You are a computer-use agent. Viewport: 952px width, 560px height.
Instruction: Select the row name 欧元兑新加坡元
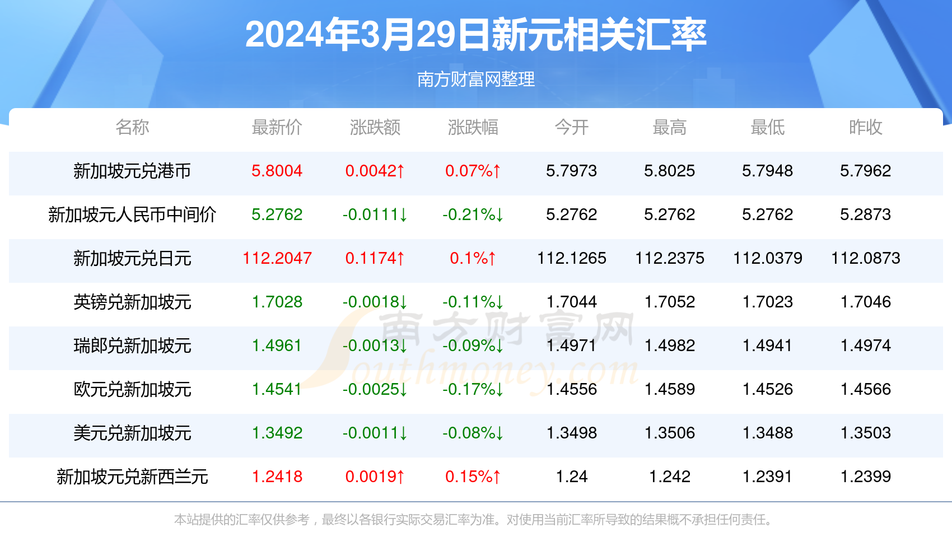tap(132, 389)
